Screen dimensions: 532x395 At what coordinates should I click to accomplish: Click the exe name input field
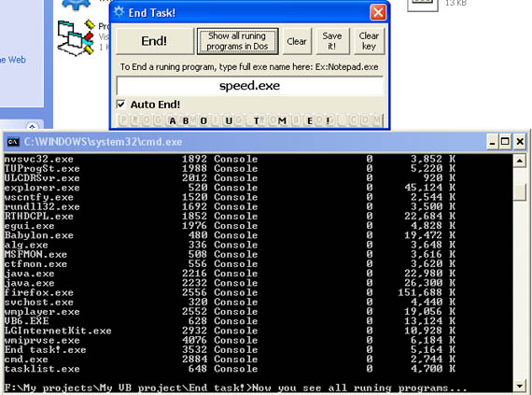pos(250,86)
